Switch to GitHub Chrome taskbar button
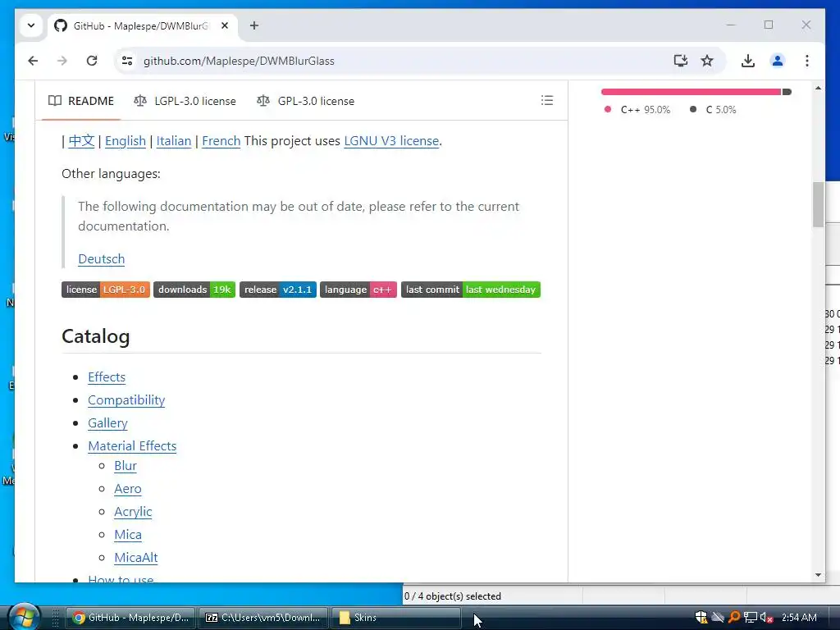This screenshot has height=630, width=840. tap(130, 618)
